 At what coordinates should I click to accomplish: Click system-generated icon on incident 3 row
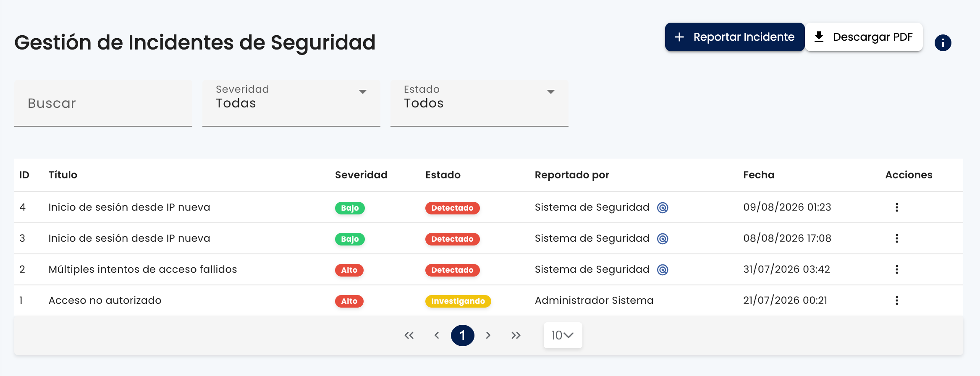[663, 239]
